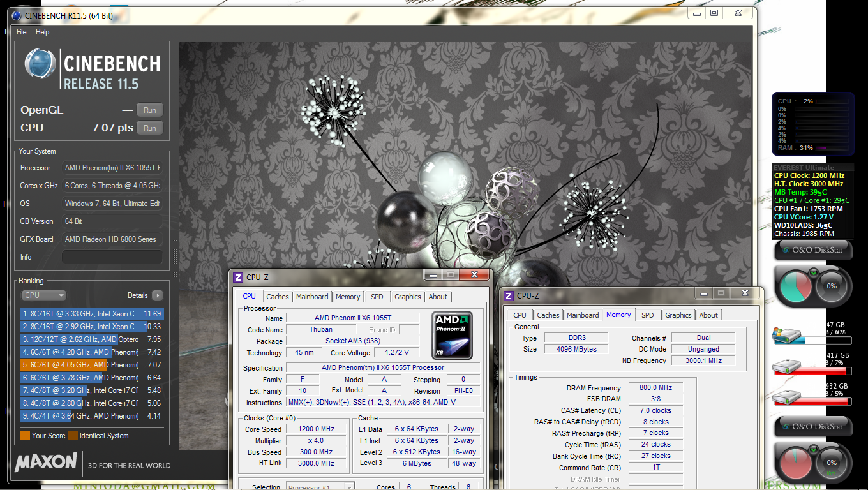Select ranking row 1 scoring 11.69
Screen dimensions: 868x490
(92, 314)
